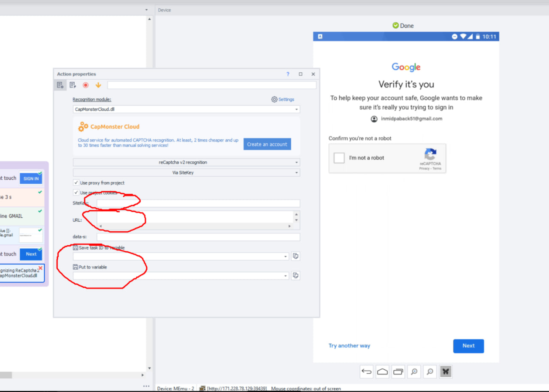Click the Settings gear icon
The image size is (549, 392).
click(x=274, y=100)
